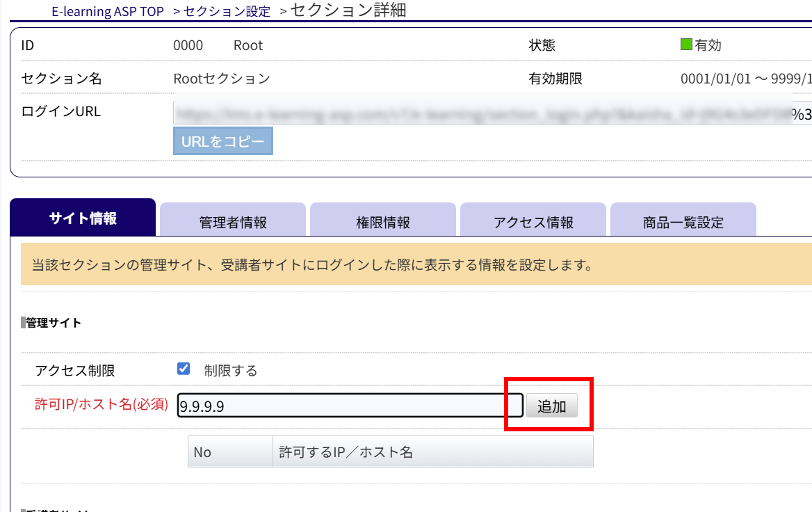
Task: Click the セクション詳細 page title
Action: pos(348,10)
